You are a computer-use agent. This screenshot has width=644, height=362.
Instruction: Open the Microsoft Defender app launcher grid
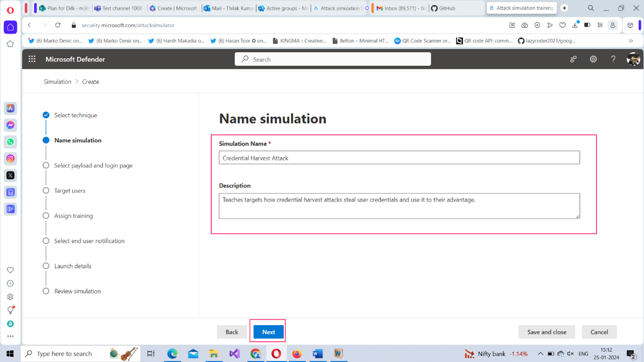coord(32,59)
